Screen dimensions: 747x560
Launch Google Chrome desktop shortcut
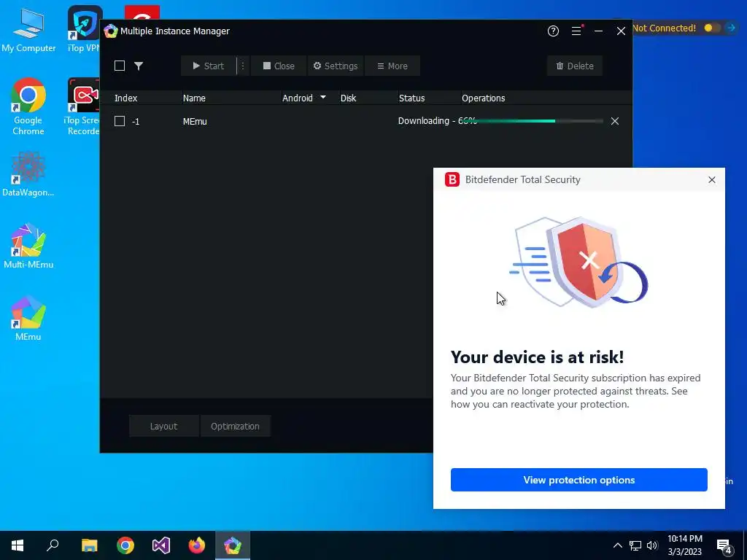(x=28, y=107)
